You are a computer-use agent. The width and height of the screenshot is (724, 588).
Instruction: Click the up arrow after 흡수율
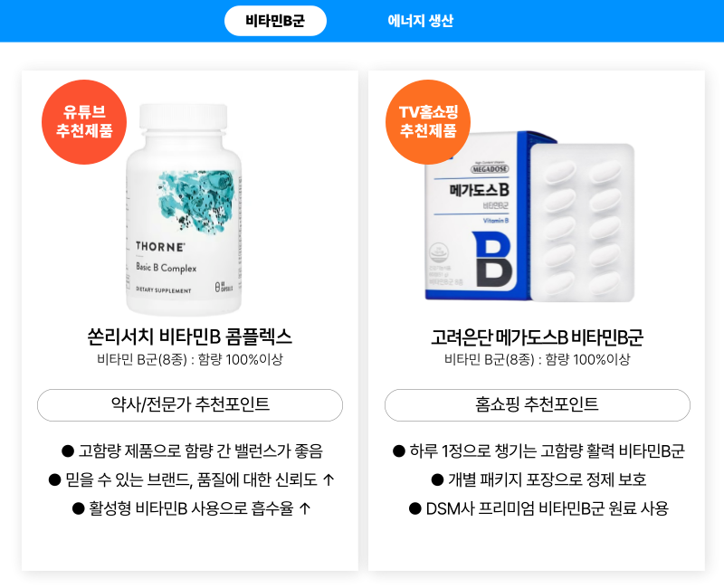click(x=304, y=508)
